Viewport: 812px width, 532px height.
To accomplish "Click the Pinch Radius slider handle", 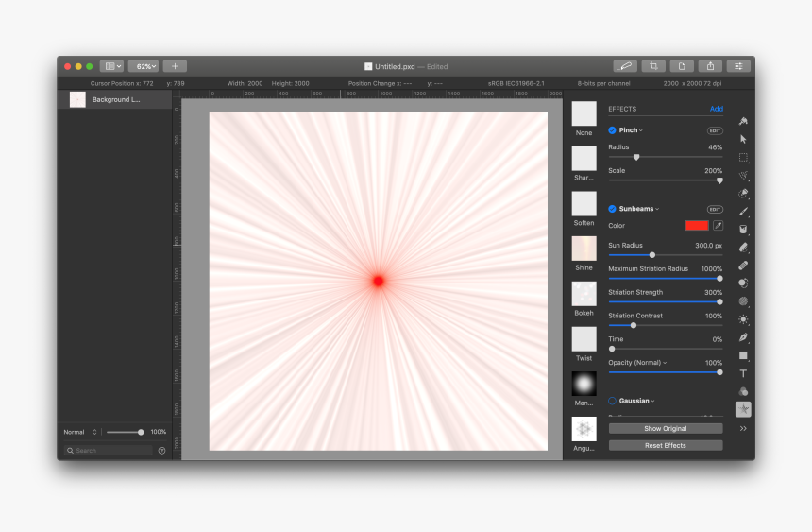I will [x=636, y=157].
